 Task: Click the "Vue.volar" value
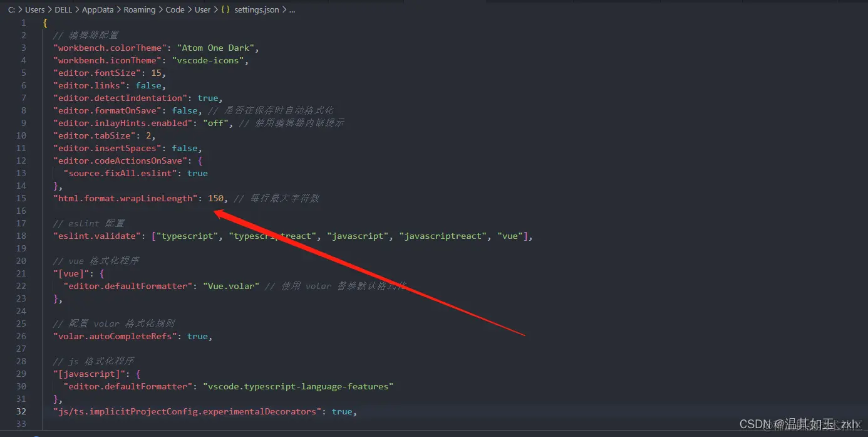click(231, 286)
